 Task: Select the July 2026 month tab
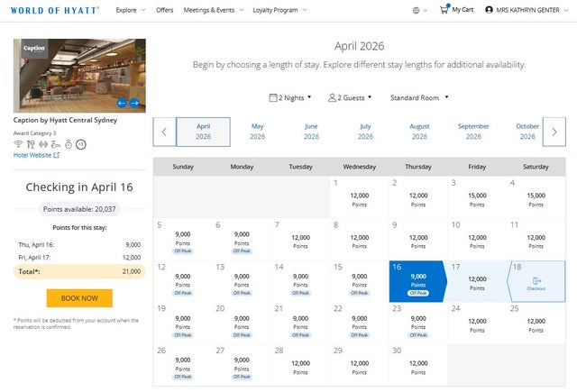tap(365, 132)
